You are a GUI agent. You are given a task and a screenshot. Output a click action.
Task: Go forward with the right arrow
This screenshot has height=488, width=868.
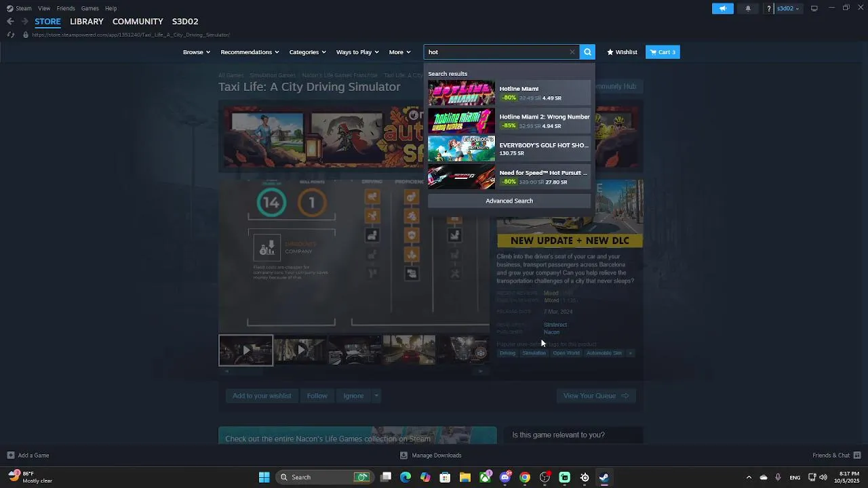[24, 22]
